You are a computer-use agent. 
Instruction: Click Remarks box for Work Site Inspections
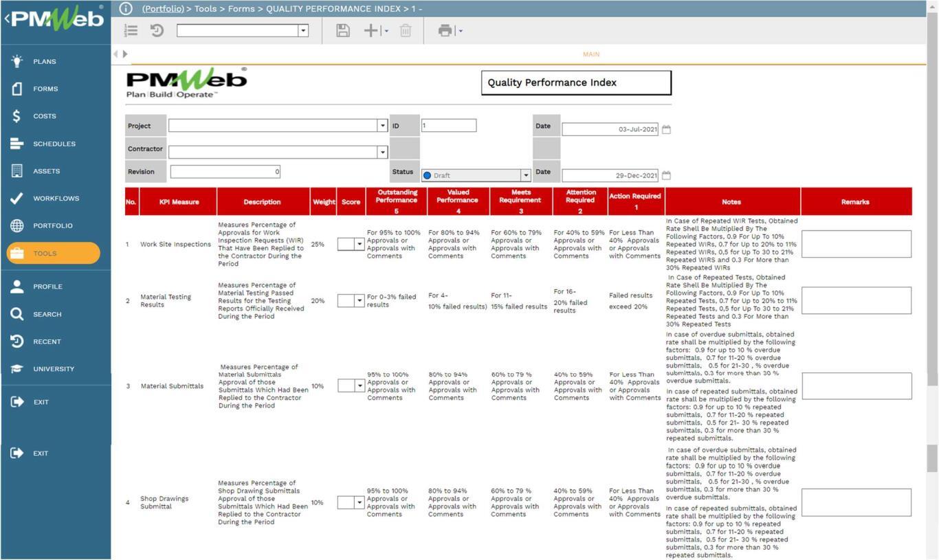point(857,244)
